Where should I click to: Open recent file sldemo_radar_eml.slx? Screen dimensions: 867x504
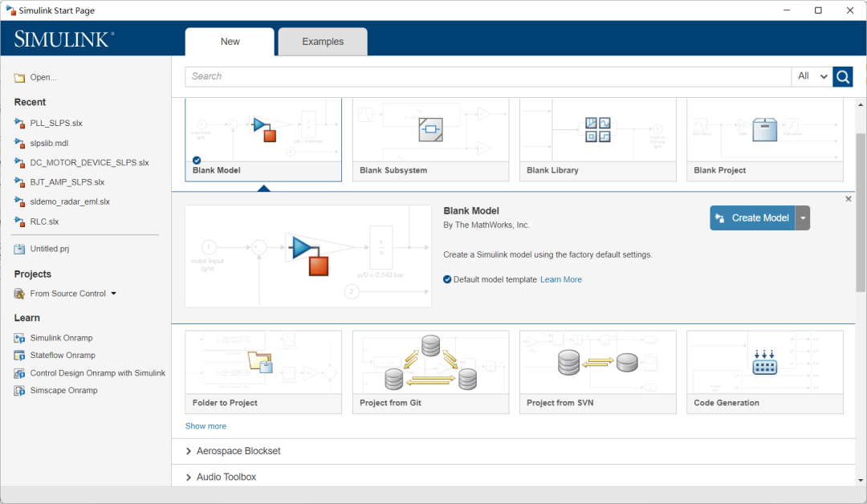click(x=70, y=201)
